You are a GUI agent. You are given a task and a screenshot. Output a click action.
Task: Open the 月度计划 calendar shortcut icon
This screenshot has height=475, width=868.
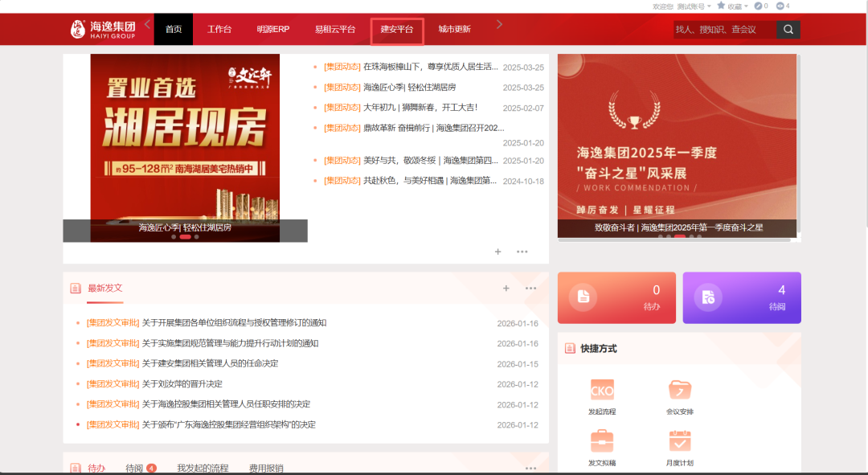coord(680,441)
